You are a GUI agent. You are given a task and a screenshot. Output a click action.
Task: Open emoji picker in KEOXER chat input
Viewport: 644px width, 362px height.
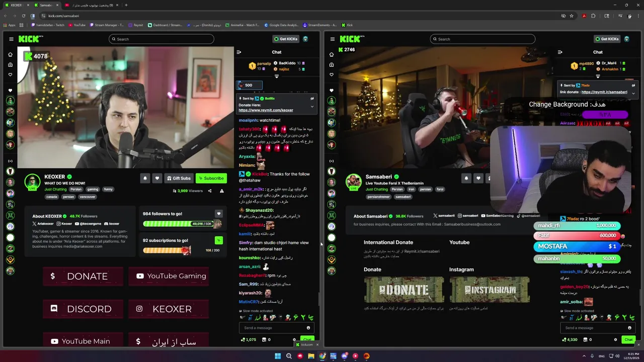pos(308,328)
